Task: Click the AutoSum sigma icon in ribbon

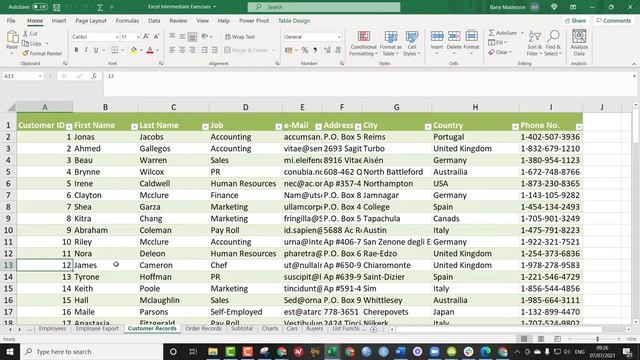Action: tap(492, 33)
